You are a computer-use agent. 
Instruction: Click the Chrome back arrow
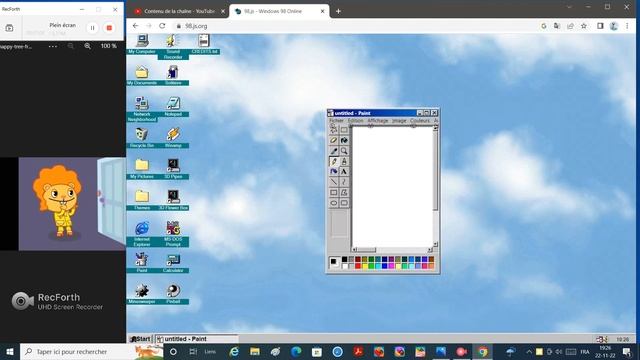pos(136,26)
